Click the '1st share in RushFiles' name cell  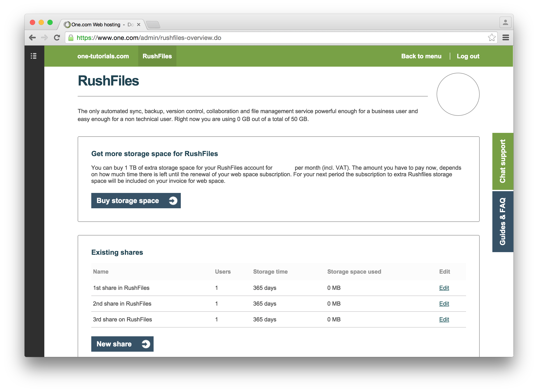tap(121, 288)
